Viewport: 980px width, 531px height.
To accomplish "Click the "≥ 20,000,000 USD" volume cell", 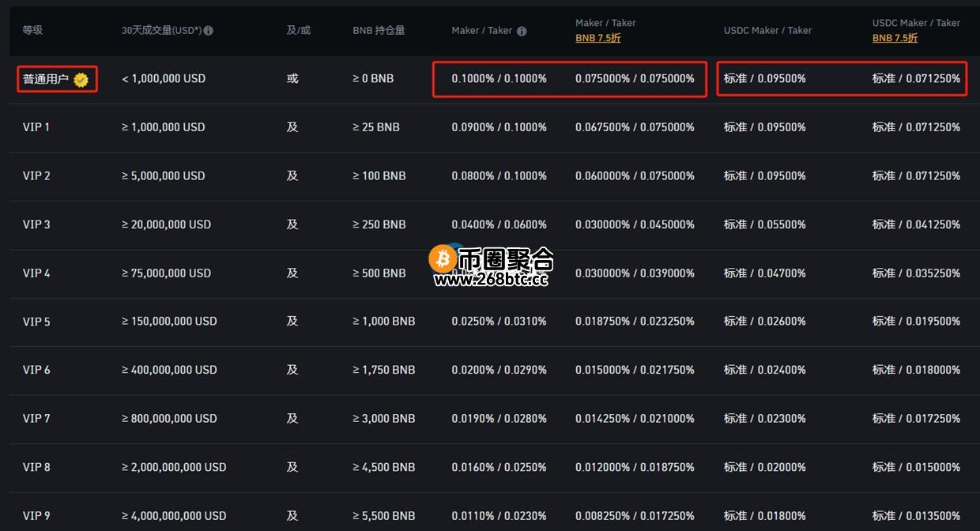I will 167,224.
